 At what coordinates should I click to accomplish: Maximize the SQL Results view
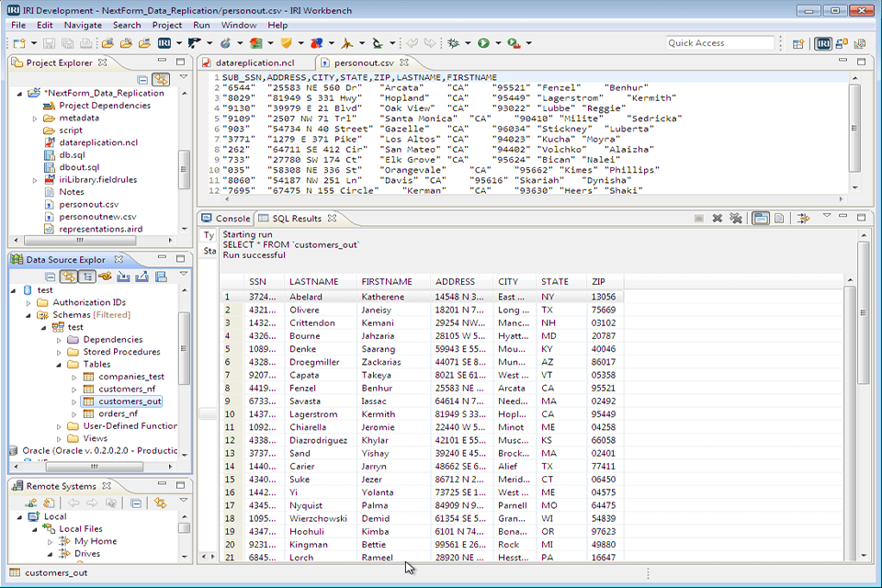point(861,217)
